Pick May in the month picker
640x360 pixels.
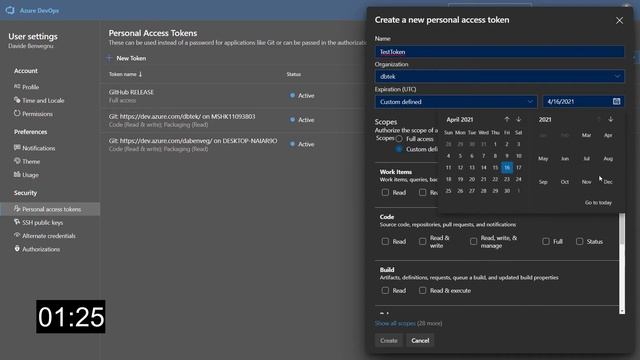[543, 158]
